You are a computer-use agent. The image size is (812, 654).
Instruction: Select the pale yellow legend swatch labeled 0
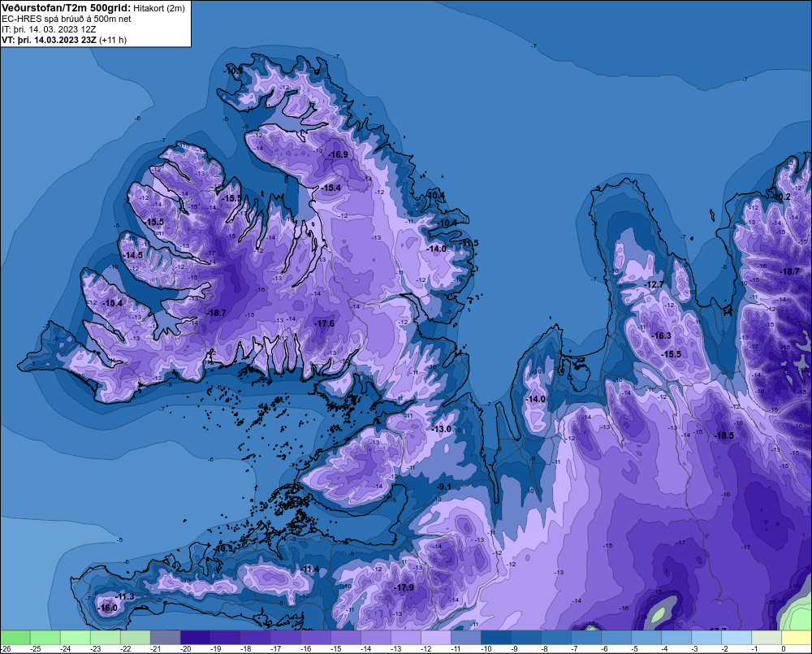[797, 637]
